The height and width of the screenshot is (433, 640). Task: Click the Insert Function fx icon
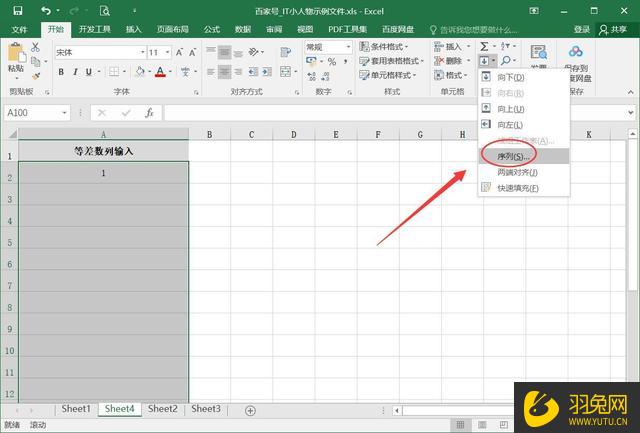click(x=149, y=113)
